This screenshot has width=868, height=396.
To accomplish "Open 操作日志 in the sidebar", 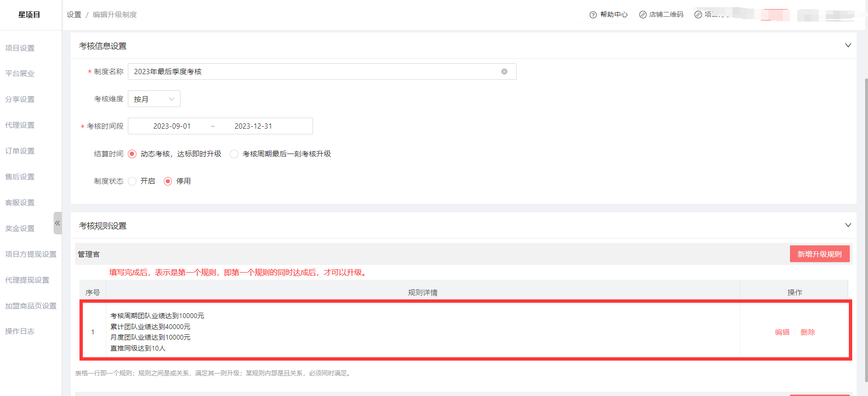I will tap(20, 331).
